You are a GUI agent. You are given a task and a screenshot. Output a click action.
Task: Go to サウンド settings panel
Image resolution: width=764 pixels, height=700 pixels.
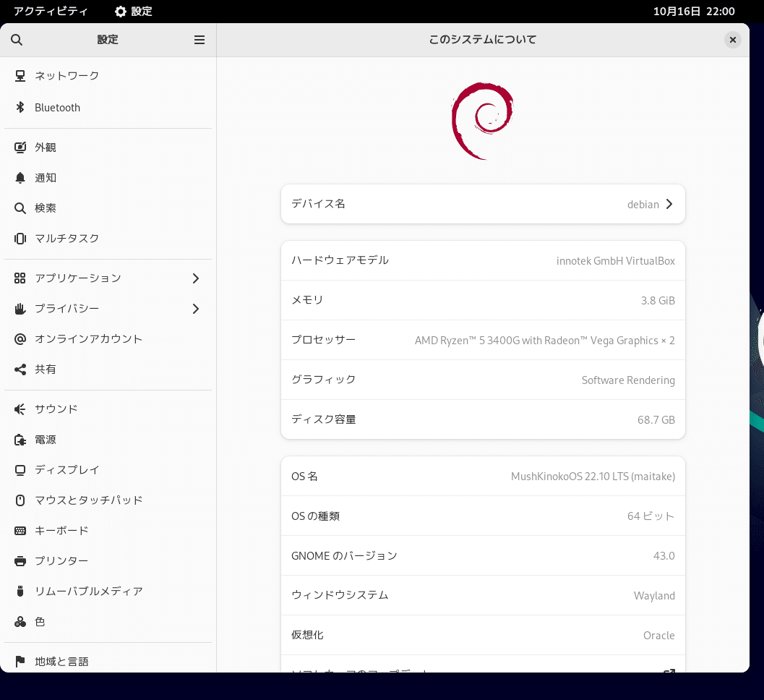(x=108, y=409)
